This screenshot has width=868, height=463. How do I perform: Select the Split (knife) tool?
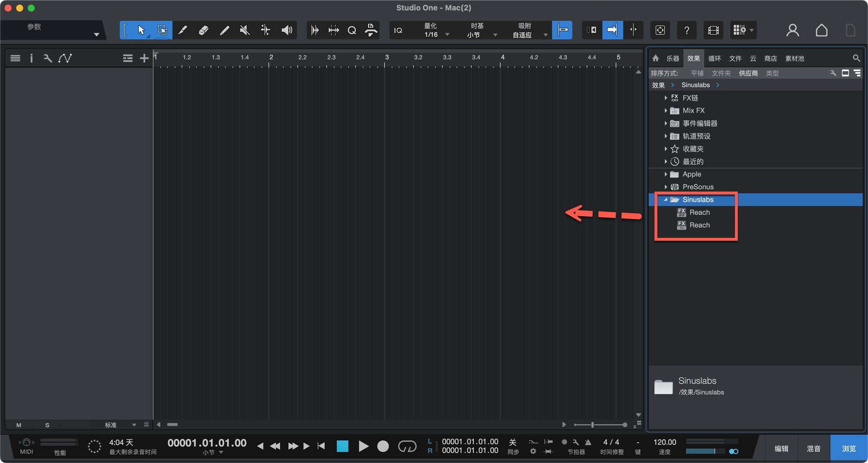[x=183, y=30]
